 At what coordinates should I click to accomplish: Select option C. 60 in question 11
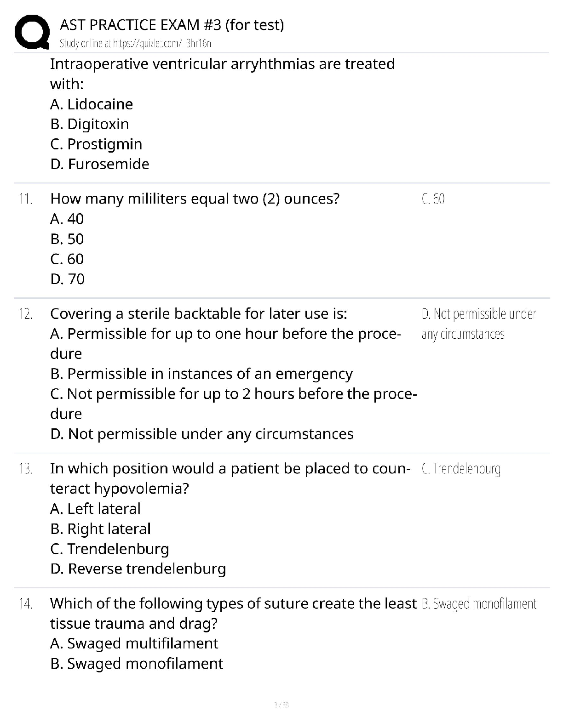(67, 259)
